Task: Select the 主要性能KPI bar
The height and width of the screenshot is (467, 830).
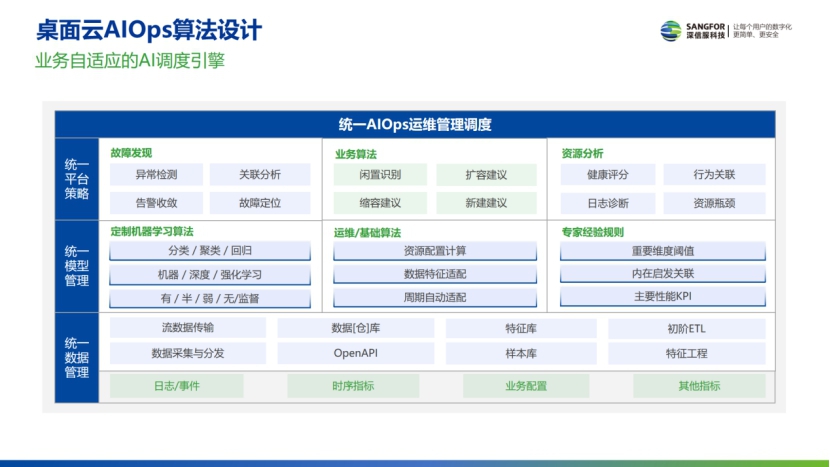Action: [x=663, y=297]
